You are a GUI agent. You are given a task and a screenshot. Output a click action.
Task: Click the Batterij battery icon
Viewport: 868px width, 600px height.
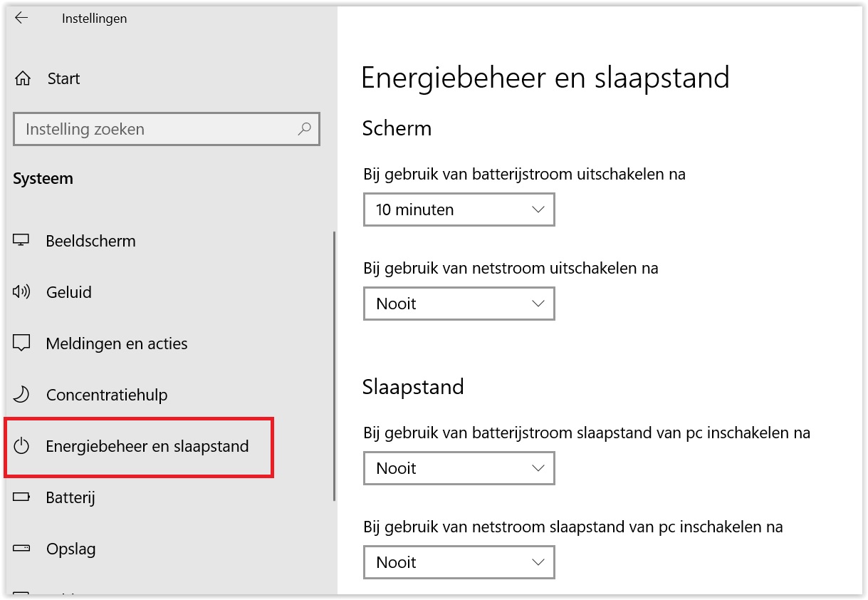pos(21,497)
